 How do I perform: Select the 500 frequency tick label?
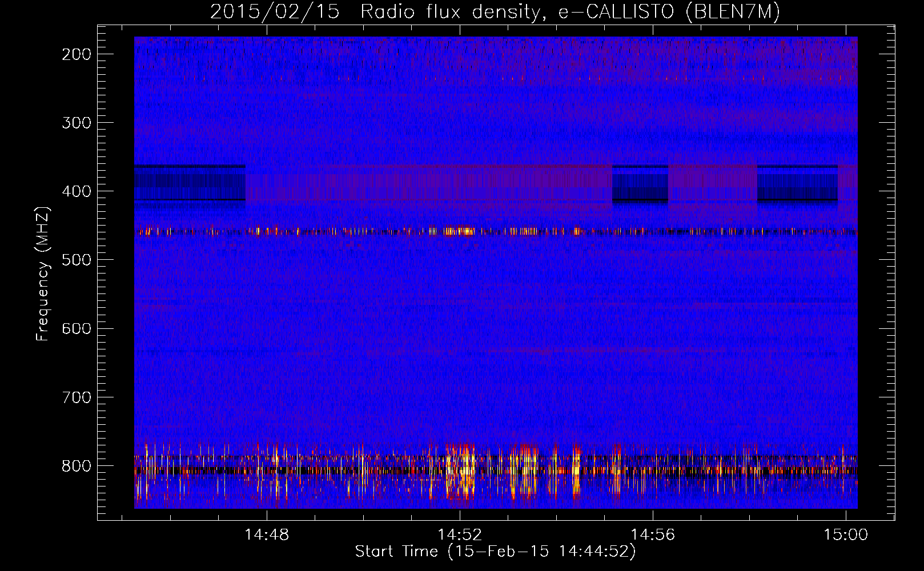tap(76, 260)
